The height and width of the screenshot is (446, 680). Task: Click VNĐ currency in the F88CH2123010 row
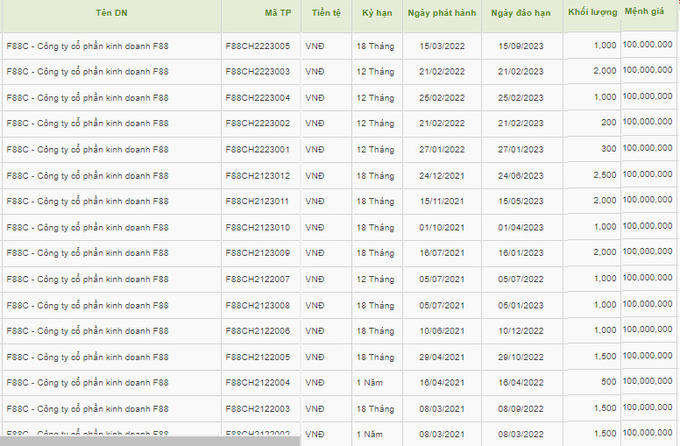click(314, 227)
